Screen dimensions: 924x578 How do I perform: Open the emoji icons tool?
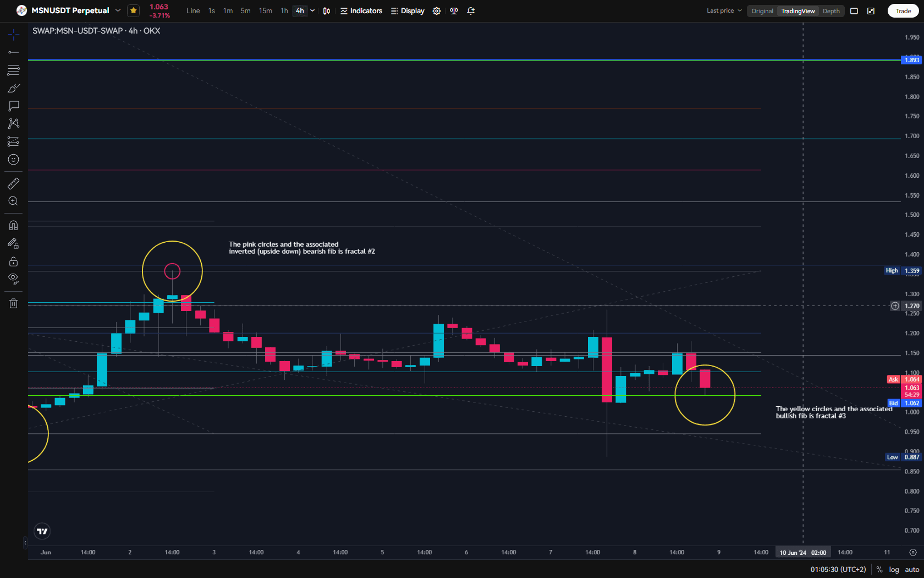pos(14,160)
